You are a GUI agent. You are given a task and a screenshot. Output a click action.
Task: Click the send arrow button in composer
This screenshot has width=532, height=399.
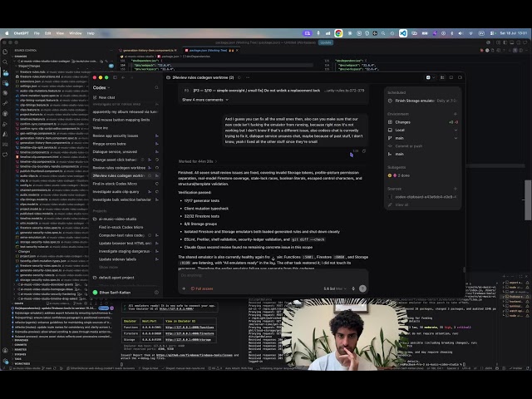(362, 288)
